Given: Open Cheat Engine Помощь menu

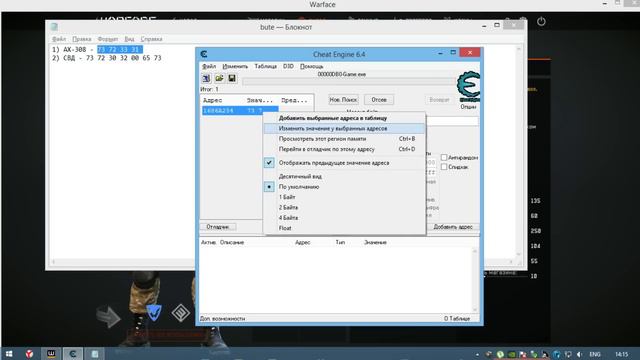Looking at the screenshot, I should pos(311,66).
